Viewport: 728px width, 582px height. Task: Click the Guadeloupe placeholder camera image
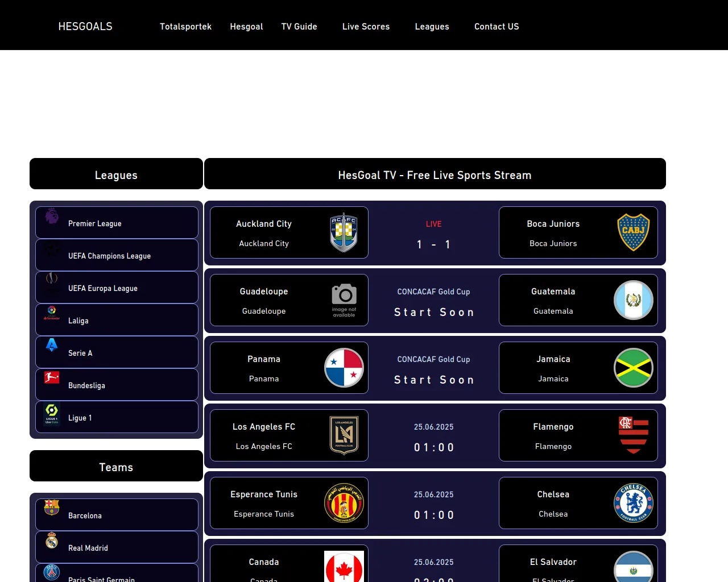click(x=344, y=300)
